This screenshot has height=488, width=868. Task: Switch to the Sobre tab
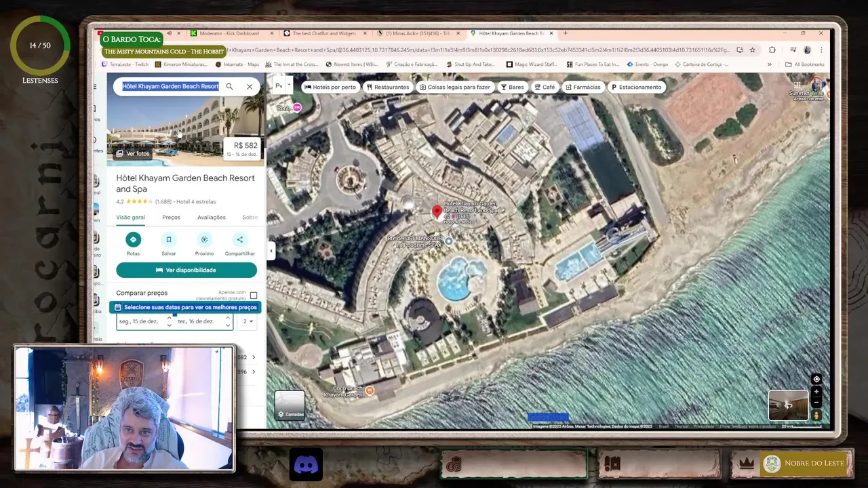250,218
